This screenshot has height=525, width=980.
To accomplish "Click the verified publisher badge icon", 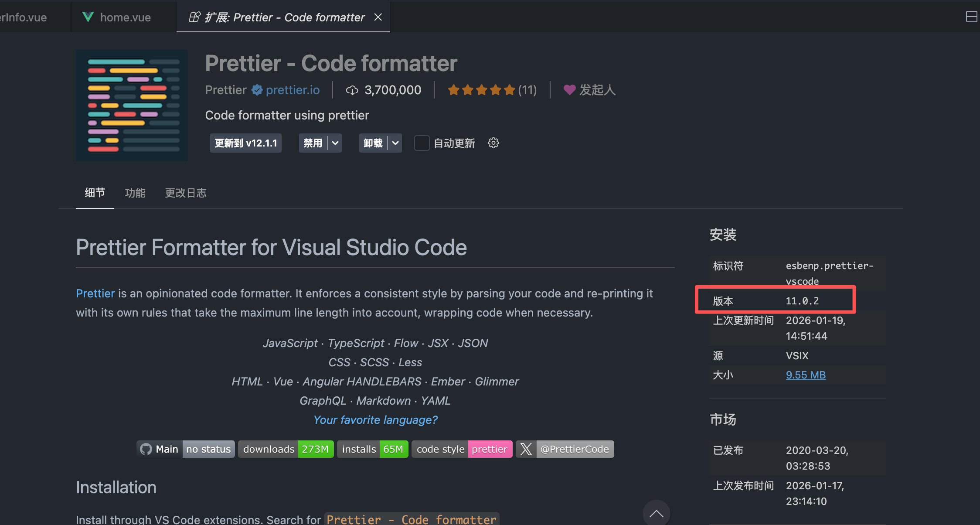I will point(257,90).
